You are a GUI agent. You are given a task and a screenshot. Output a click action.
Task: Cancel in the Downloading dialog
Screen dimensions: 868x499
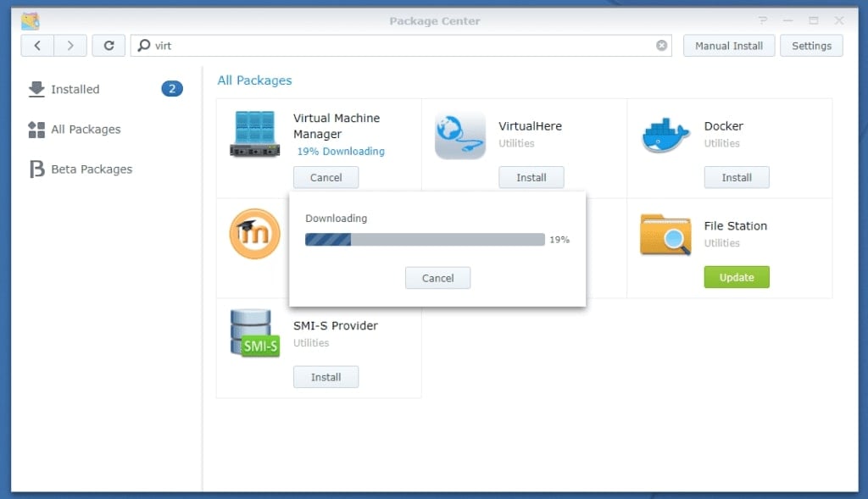pyautogui.click(x=438, y=278)
